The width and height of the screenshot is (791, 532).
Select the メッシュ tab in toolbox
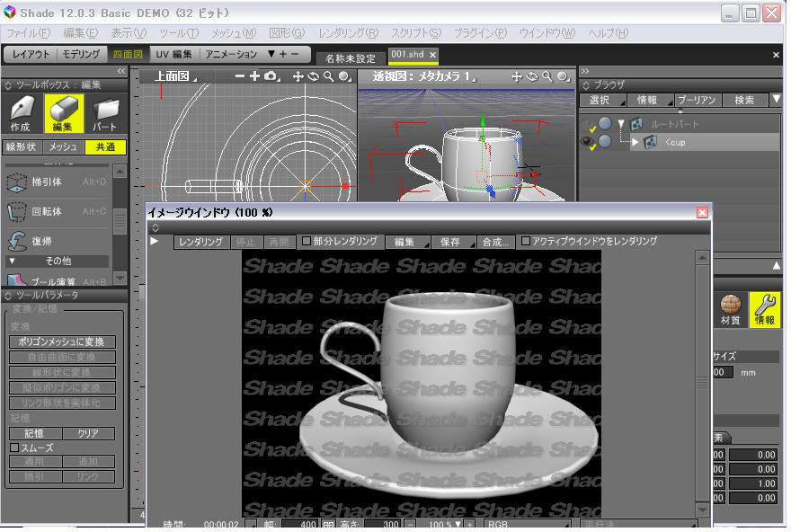[63, 146]
